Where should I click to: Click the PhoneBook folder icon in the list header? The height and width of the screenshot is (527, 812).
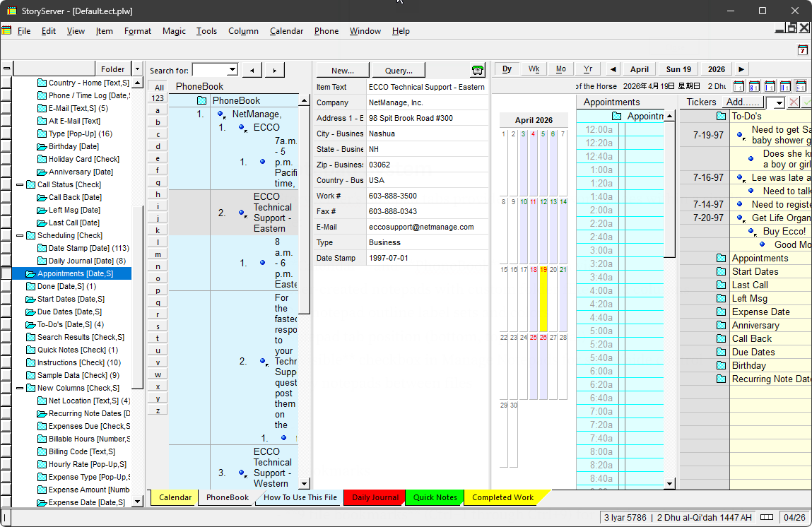[202, 100]
